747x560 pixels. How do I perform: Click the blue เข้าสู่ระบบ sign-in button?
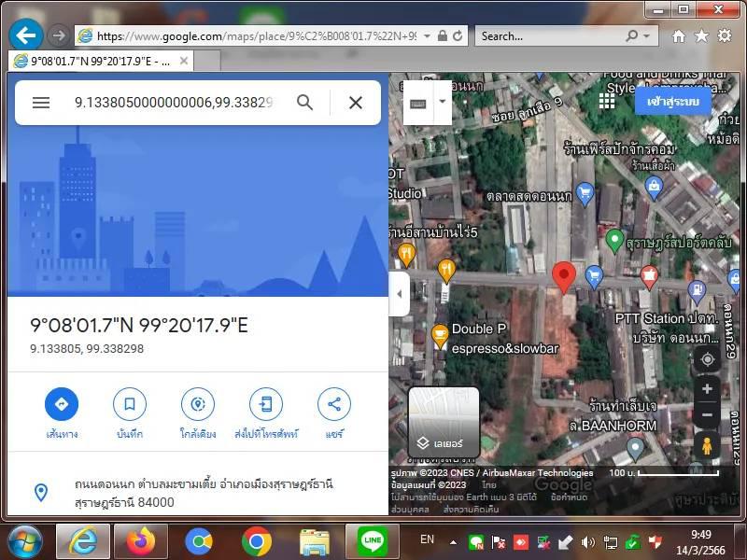tap(672, 102)
